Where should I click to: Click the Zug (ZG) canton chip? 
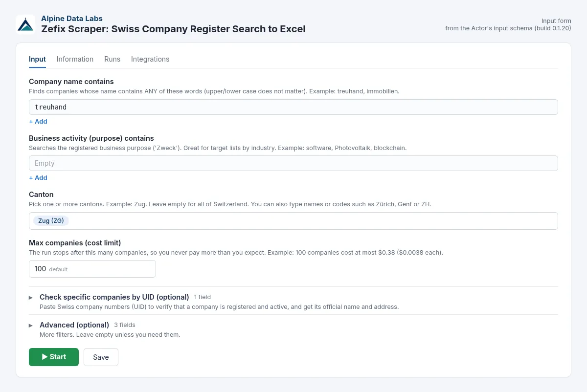[x=51, y=220]
